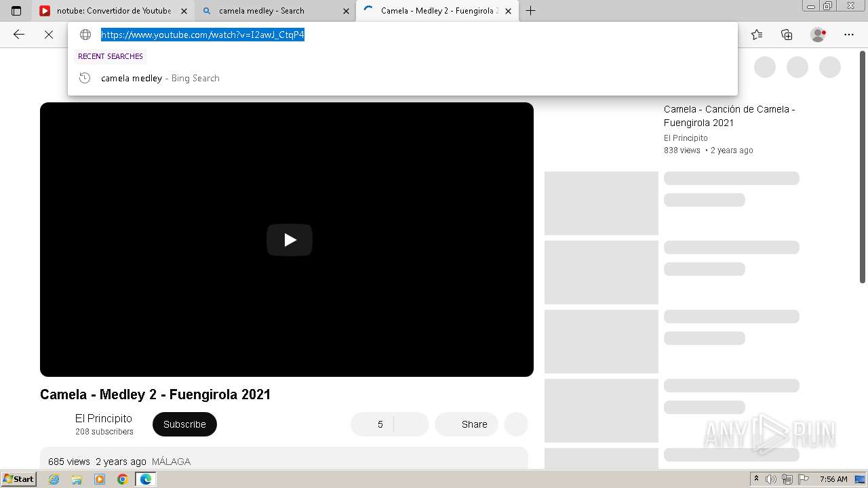Launch Internet Explorer from taskbar
The image size is (868, 488).
coord(54,479)
